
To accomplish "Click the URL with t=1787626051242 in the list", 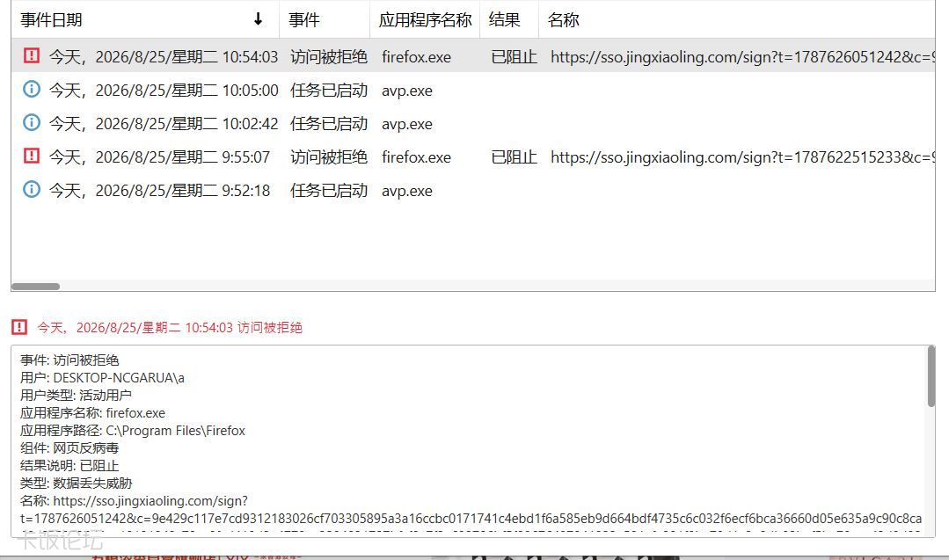I will 742,57.
